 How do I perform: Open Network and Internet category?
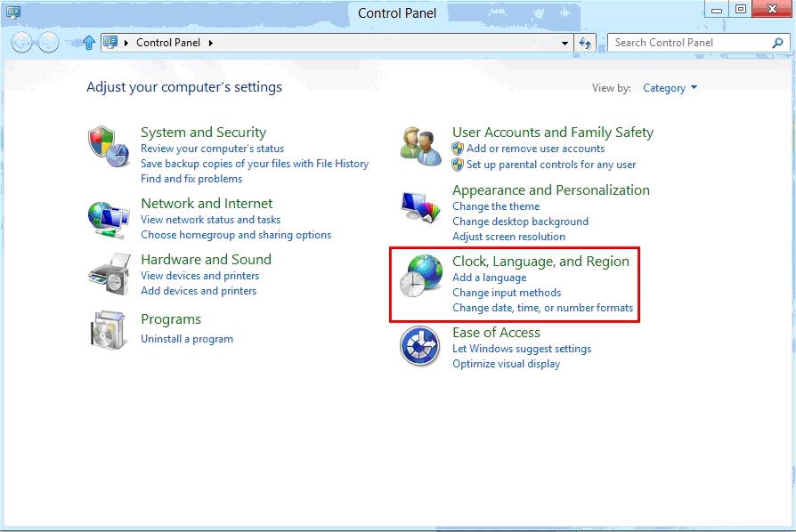pyautogui.click(x=207, y=204)
